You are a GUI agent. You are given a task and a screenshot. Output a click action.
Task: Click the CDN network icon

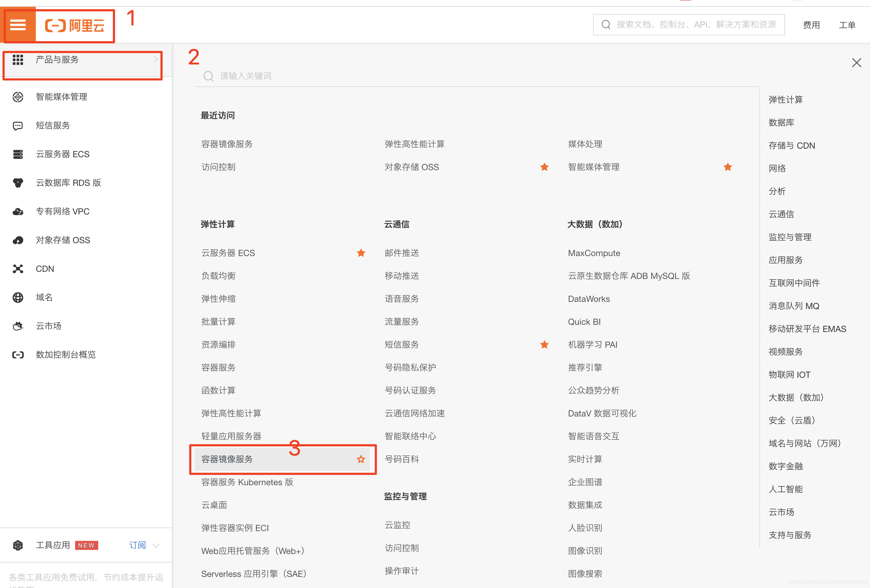click(18, 269)
